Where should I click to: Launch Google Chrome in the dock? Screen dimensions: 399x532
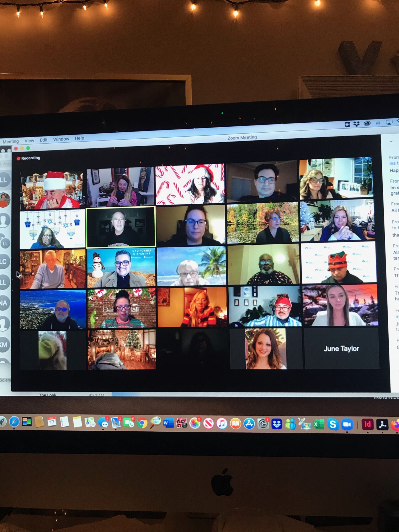click(142, 423)
